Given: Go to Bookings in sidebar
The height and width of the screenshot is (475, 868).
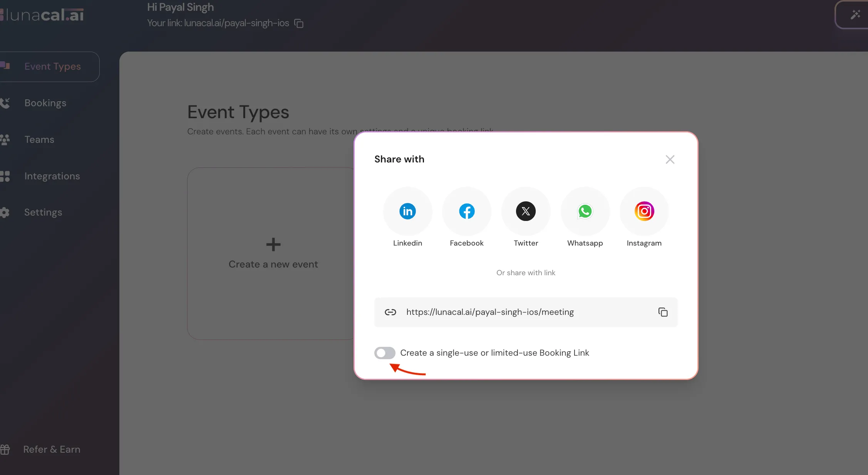Looking at the screenshot, I should (45, 103).
